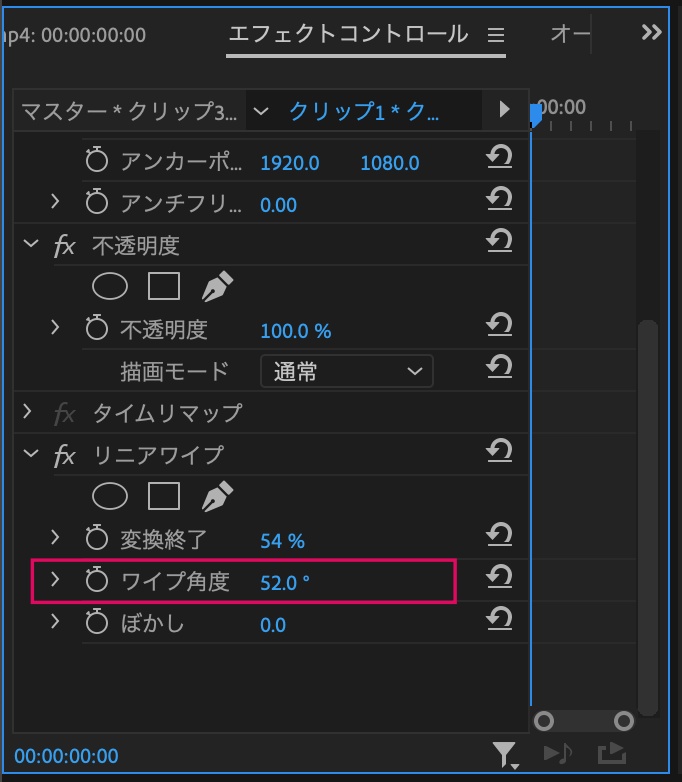This screenshot has width=682, height=782.
Task: Toggle animation stopwatch for アンチフリッカー
Action: point(96,202)
